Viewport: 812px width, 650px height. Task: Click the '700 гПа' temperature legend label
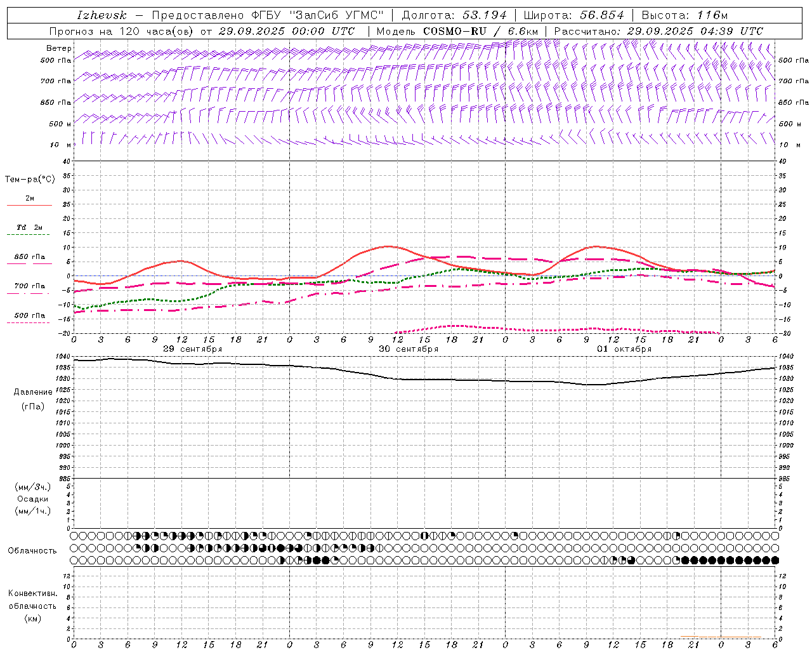click(x=29, y=286)
